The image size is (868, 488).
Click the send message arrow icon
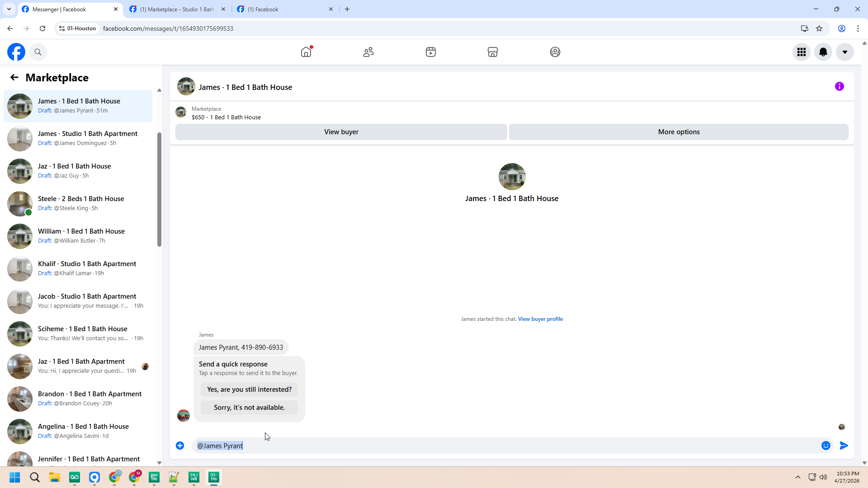pyautogui.click(x=844, y=446)
